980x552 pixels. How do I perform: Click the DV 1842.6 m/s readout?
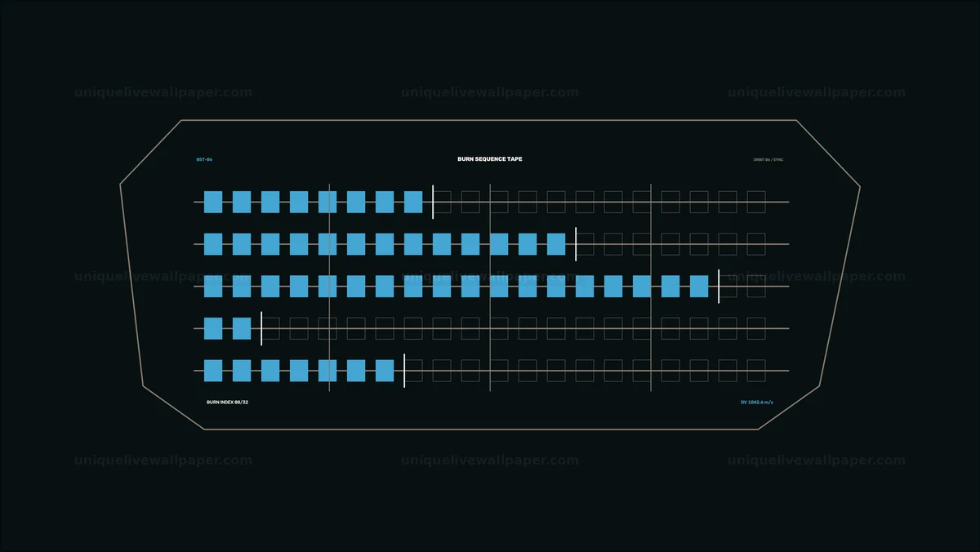coord(757,402)
